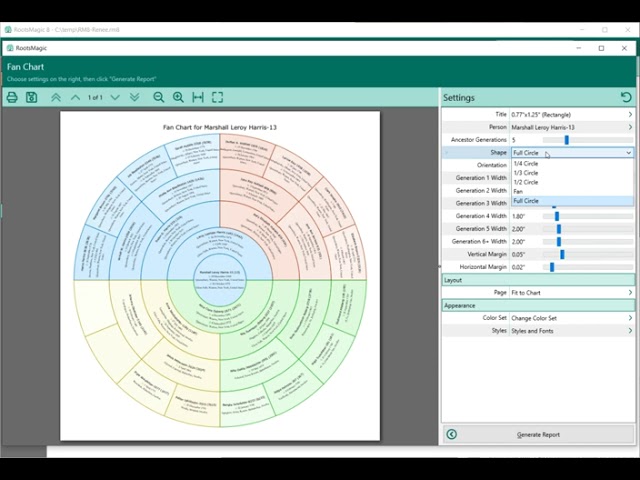Choose Fan in the shape list
The width and height of the screenshot is (640, 480).
coord(518,191)
